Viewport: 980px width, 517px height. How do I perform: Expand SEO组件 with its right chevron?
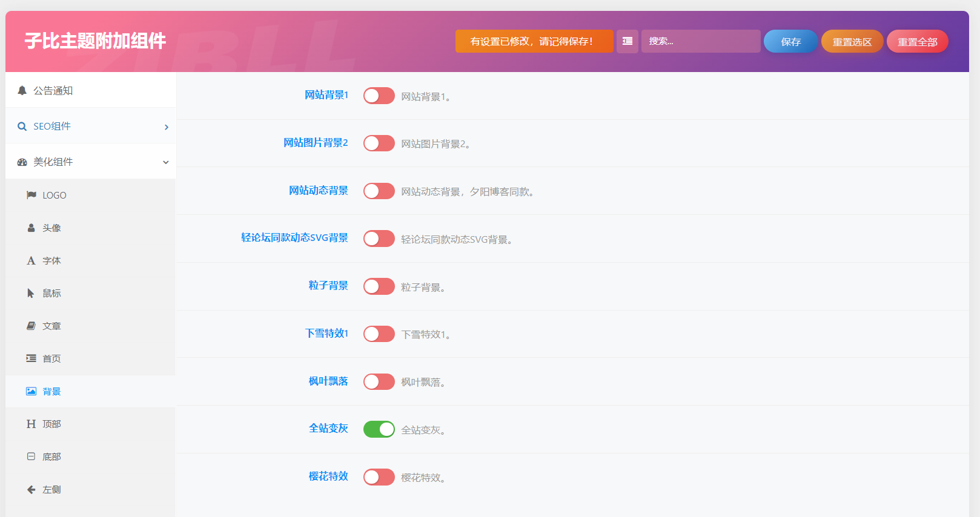click(x=167, y=127)
